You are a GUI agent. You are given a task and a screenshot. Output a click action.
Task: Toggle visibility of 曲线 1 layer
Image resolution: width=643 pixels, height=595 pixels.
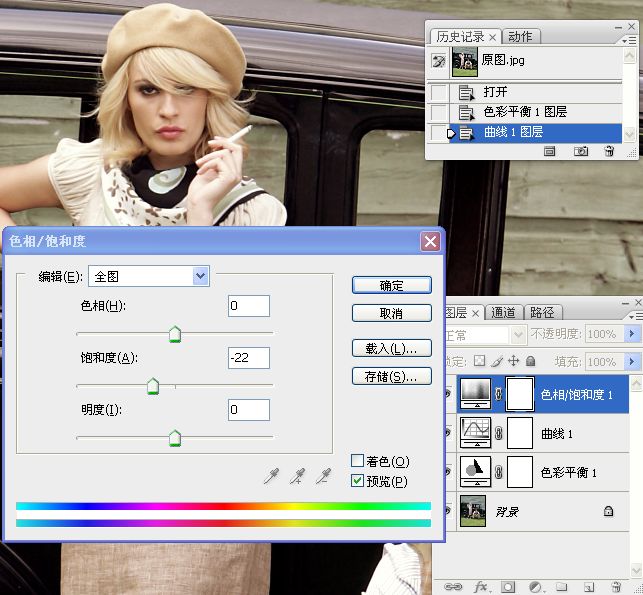449,433
